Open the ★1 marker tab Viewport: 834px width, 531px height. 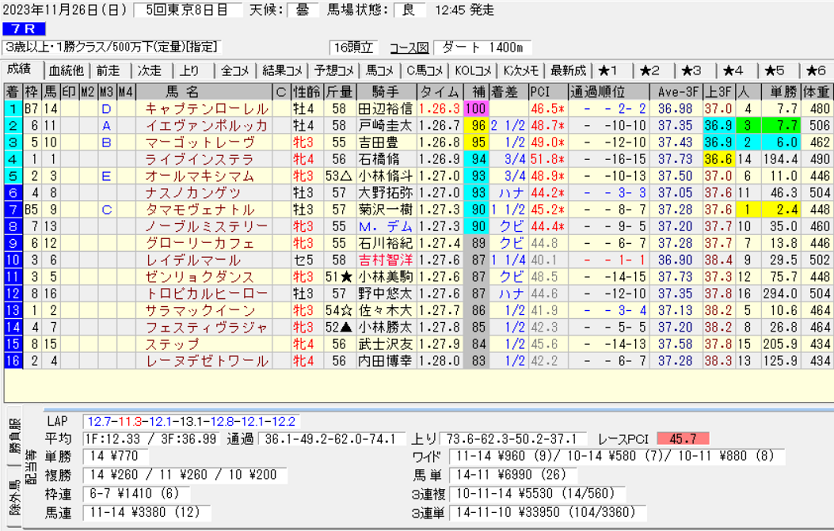click(x=609, y=70)
